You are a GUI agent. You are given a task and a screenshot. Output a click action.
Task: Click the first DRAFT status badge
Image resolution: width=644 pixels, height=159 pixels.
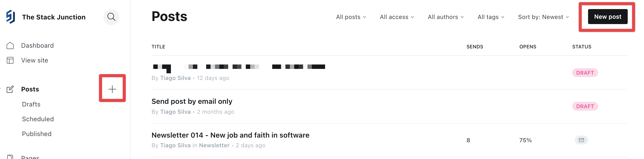click(585, 73)
